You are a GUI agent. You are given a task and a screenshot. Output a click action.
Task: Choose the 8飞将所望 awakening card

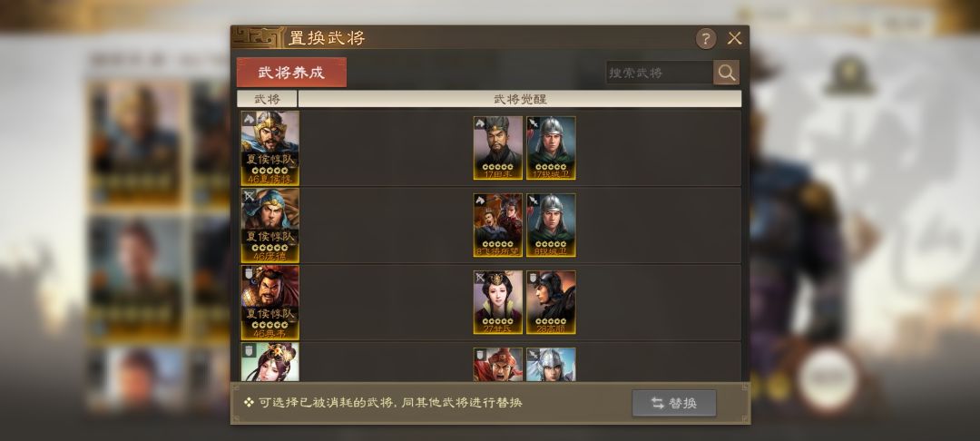pyautogui.click(x=498, y=226)
